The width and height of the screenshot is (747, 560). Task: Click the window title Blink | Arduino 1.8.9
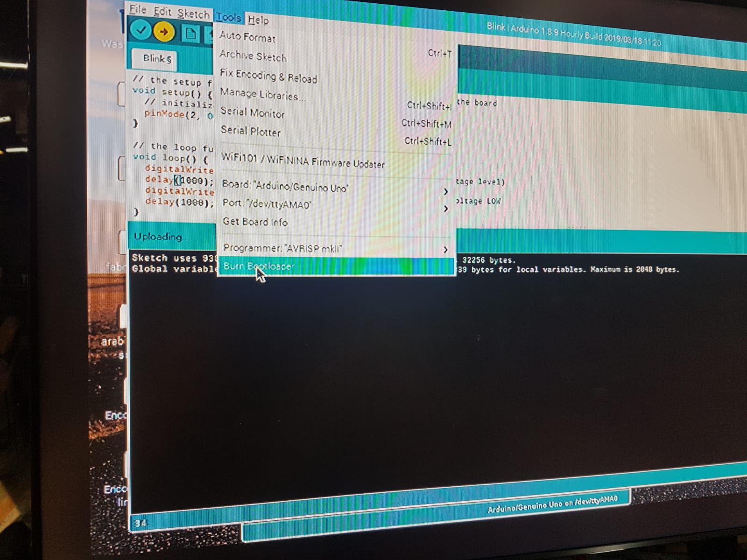click(x=574, y=35)
